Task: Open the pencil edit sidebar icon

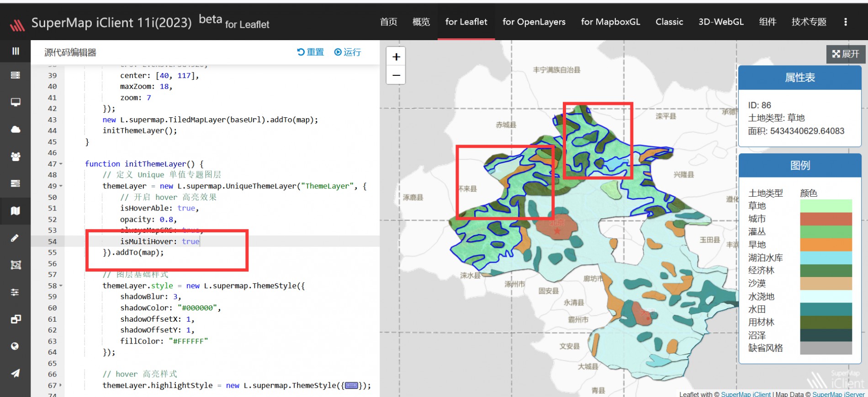Action: click(16, 238)
